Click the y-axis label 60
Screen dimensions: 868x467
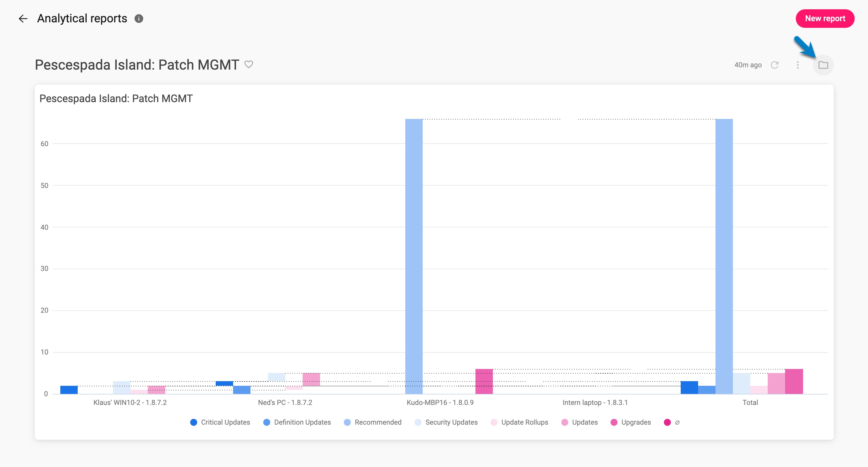pyautogui.click(x=44, y=144)
